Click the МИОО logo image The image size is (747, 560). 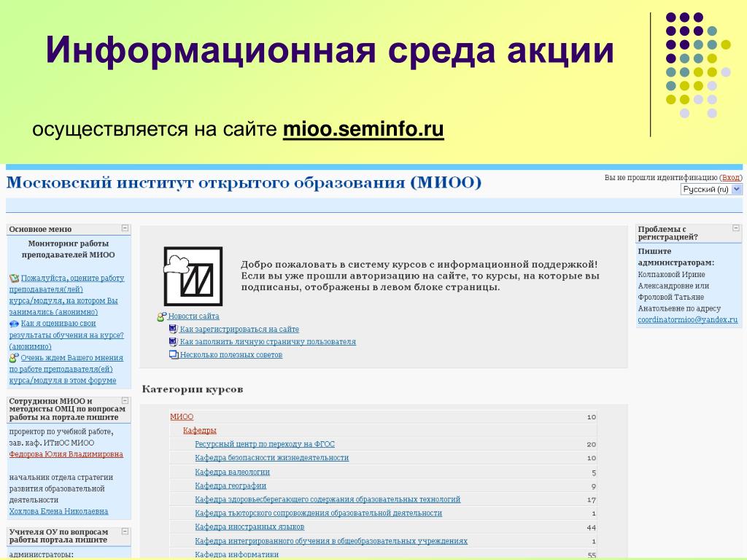coord(193,276)
